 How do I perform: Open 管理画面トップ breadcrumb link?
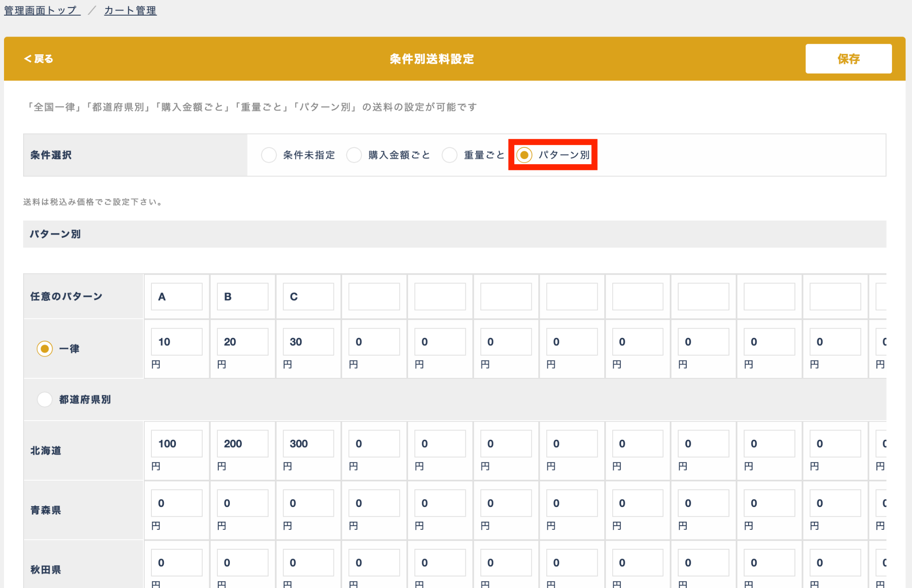[42, 10]
